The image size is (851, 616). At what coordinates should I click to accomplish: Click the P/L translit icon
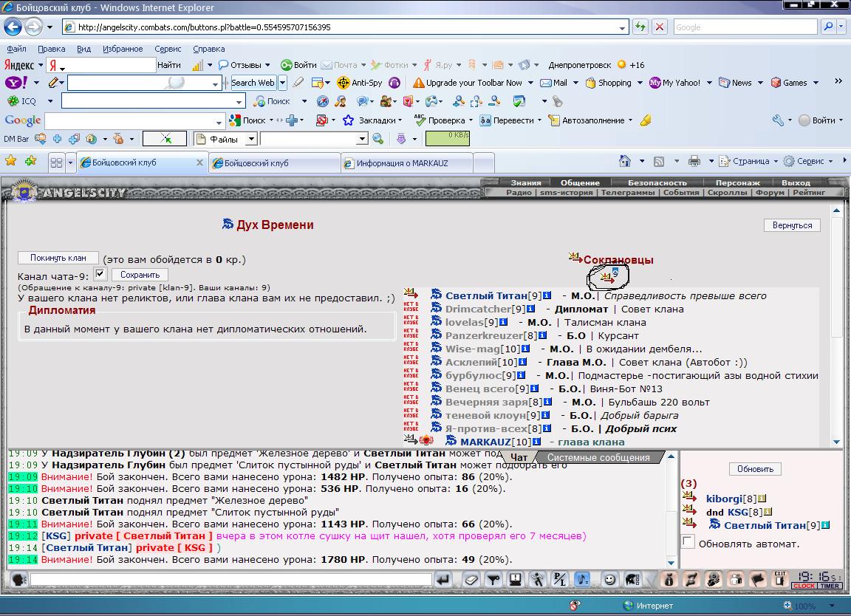[x=559, y=580]
